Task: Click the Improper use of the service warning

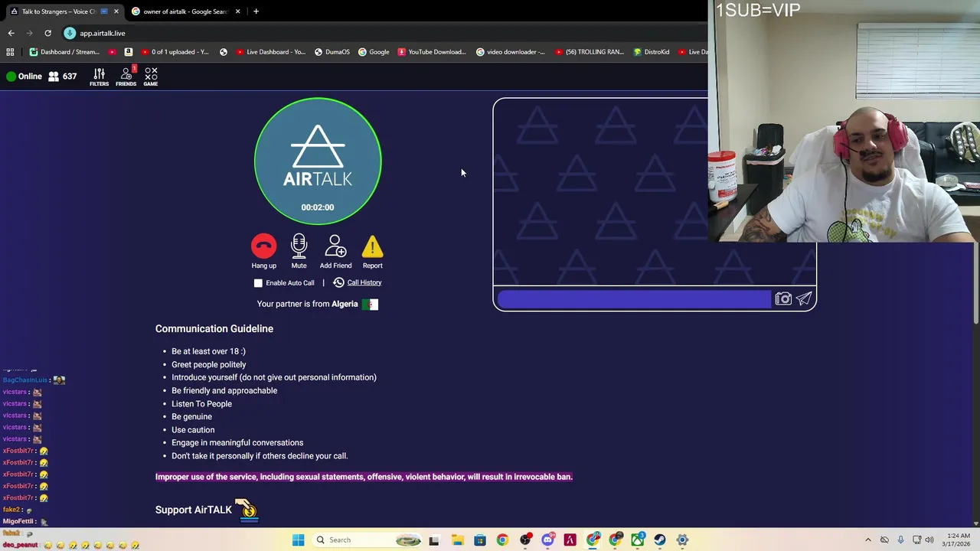Action: pos(364,477)
